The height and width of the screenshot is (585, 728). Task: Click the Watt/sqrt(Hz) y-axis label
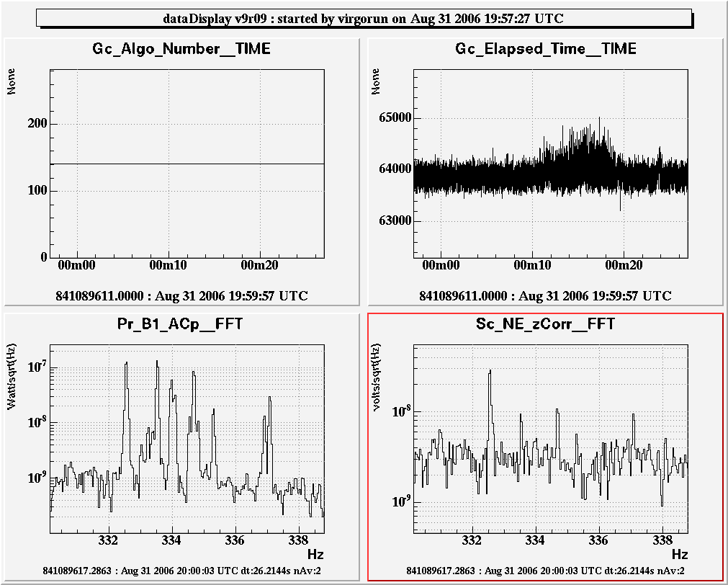[x=12, y=377]
